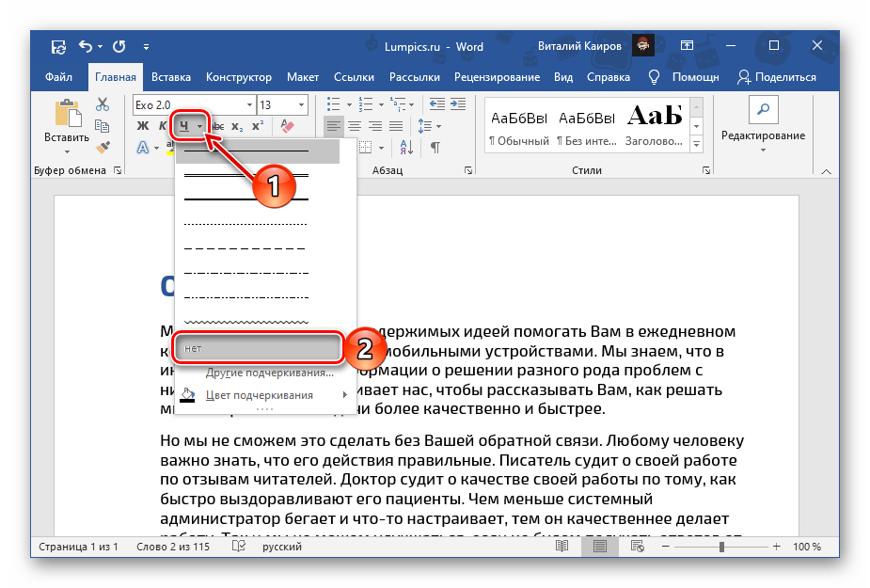Expand the undo history dropdown arrow
Screen dimensions: 870x588
coord(101,47)
